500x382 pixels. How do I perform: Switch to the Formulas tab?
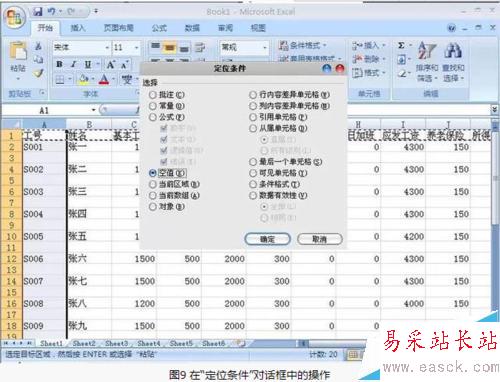click(x=159, y=28)
